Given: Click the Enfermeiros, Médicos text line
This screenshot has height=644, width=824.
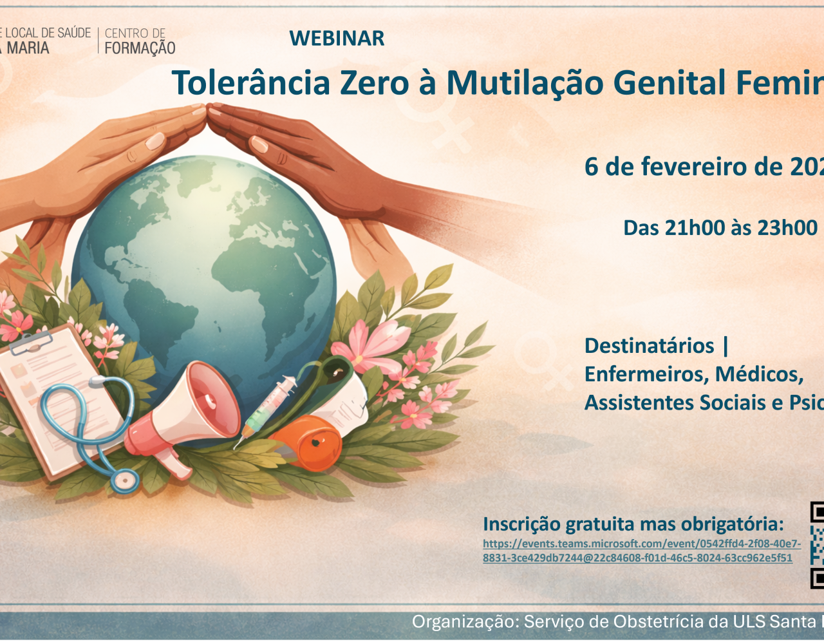Looking at the screenshot, I should click(693, 374).
